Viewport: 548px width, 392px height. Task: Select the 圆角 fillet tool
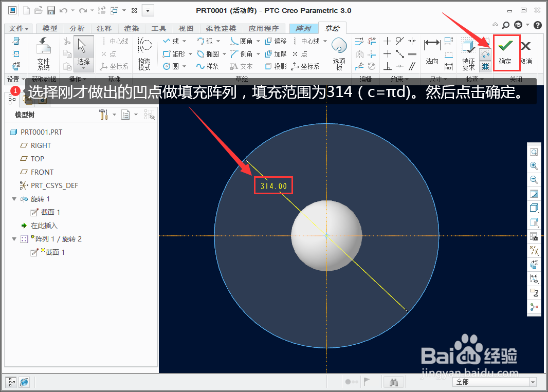pyautogui.click(x=241, y=41)
